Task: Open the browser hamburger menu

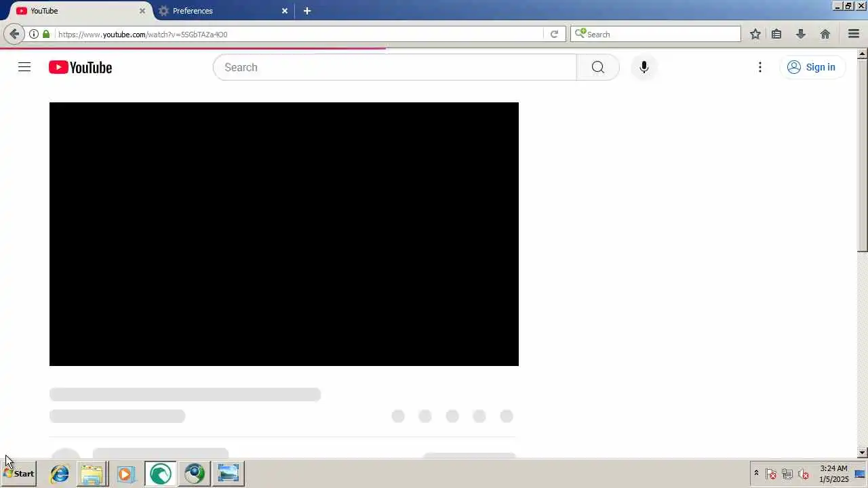Action: (x=854, y=34)
